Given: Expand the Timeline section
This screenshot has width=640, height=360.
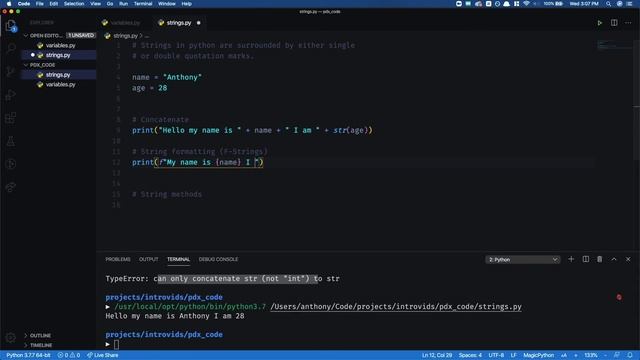Looking at the screenshot, I should click(x=59, y=345).
